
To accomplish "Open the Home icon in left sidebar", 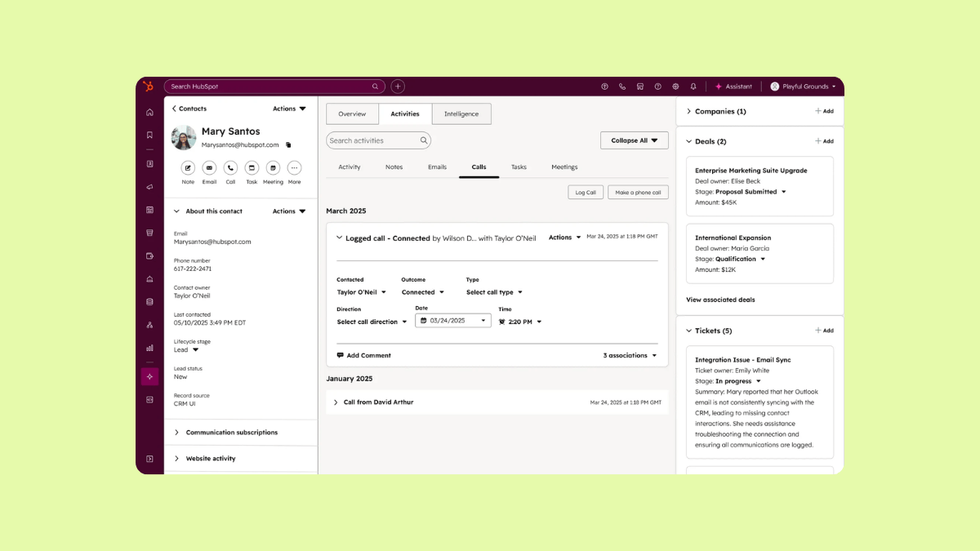I will click(x=149, y=113).
